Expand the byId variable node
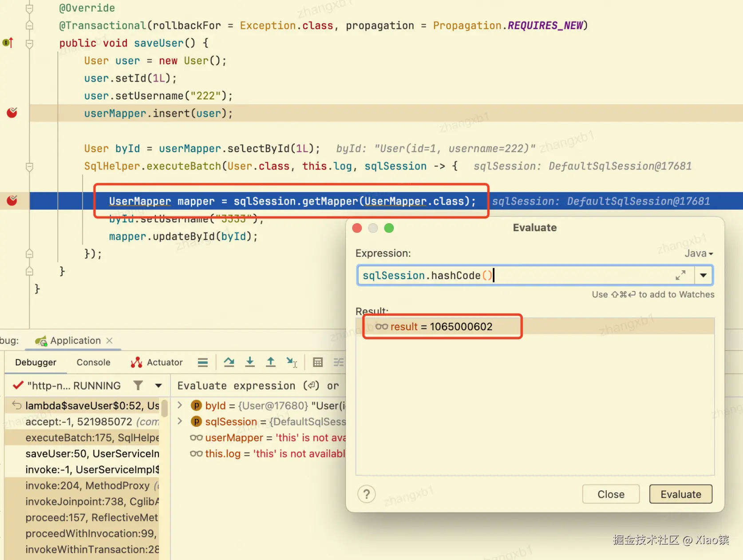The image size is (743, 560). pos(180,405)
